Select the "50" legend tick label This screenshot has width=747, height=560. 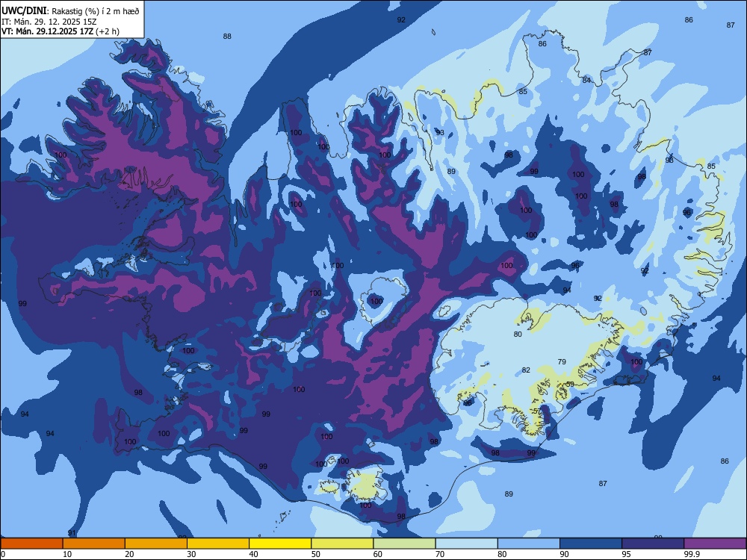(x=316, y=554)
